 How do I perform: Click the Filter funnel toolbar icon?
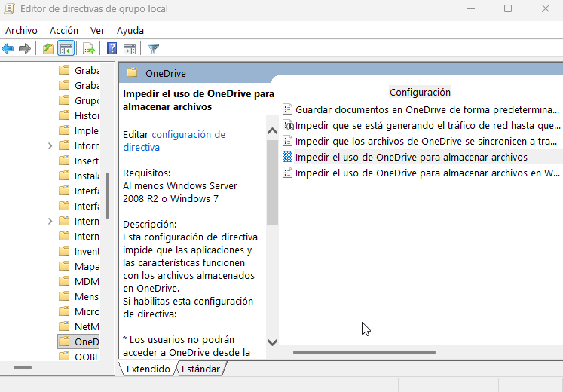point(153,49)
